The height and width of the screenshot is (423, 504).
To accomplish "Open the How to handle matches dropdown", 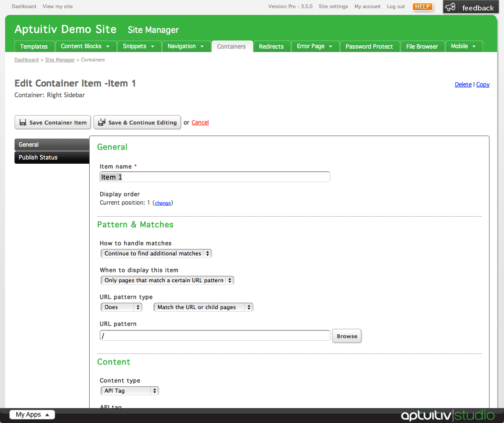I will [156, 253].
